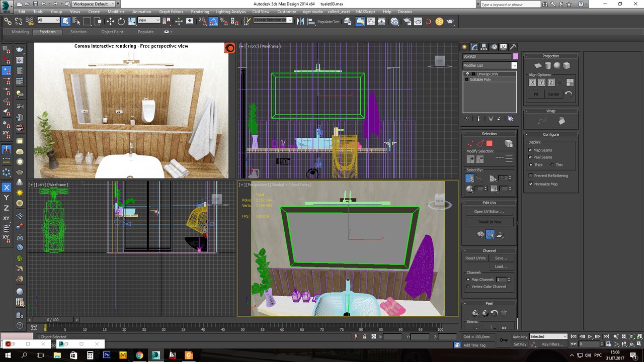
Task: Click the Utilities hammer tab icon
Action: (x=512, y=47)
